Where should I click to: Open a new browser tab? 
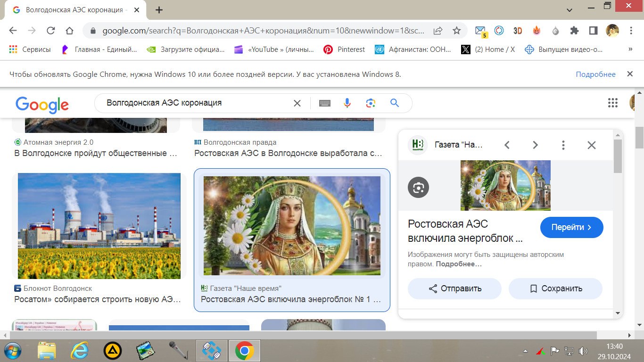pyautogui.click(x=159, y=10)
